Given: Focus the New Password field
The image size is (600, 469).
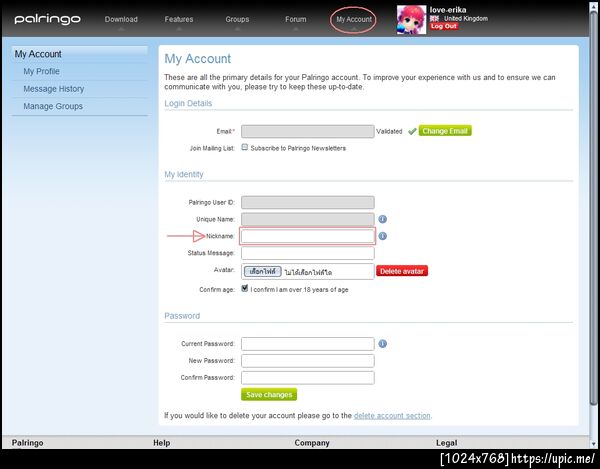Looking at the screenshot, I should click(x=308, y=360).
